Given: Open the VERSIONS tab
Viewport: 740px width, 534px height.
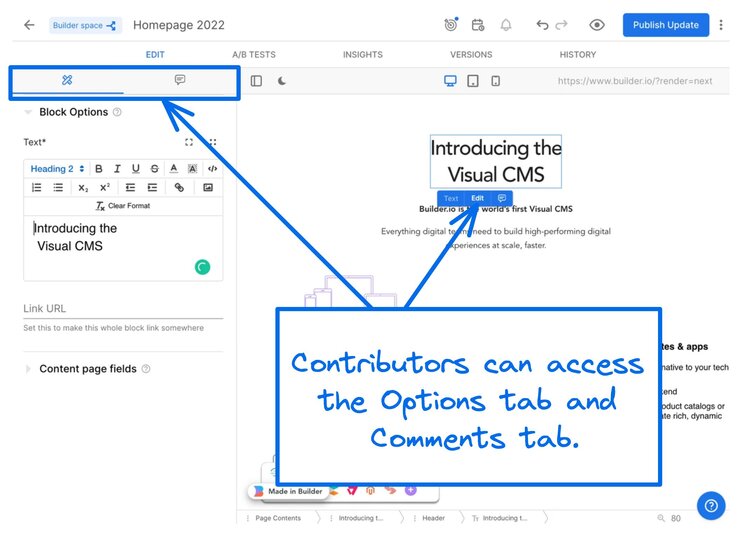Looking at the screenshot, I should (x=471, y=55).
